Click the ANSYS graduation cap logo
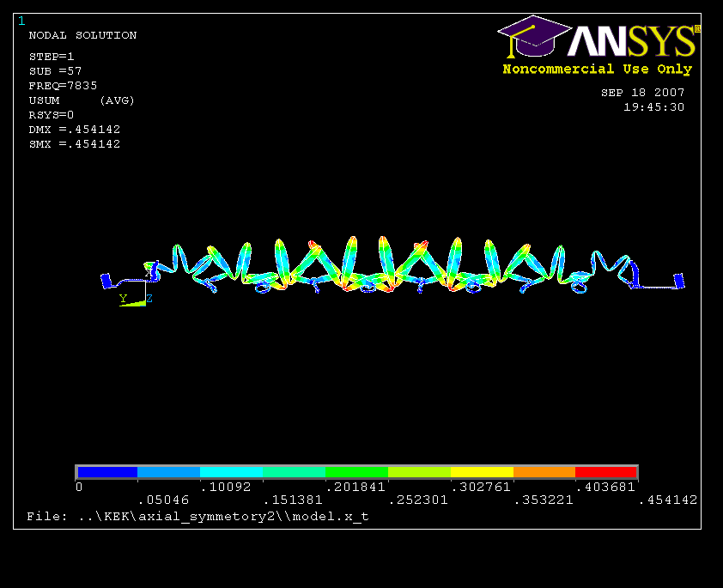The height and width of the screenshot is (588, 723). tap(534, 36)
